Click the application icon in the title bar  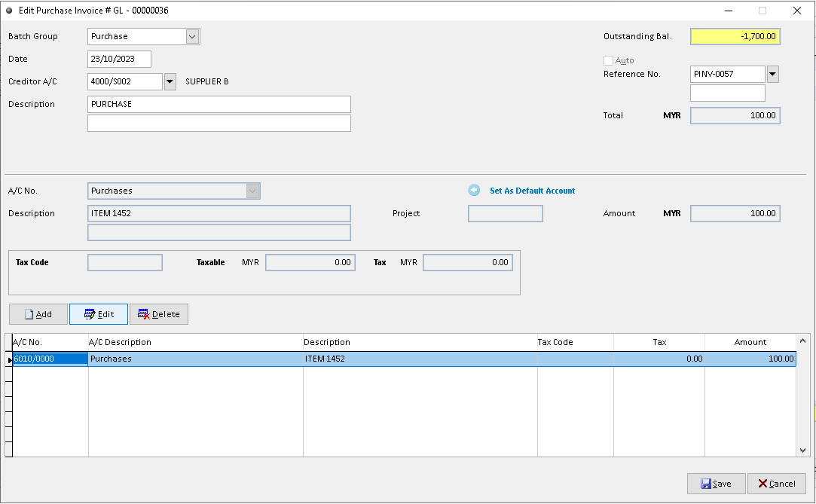[x=9, y=10]
